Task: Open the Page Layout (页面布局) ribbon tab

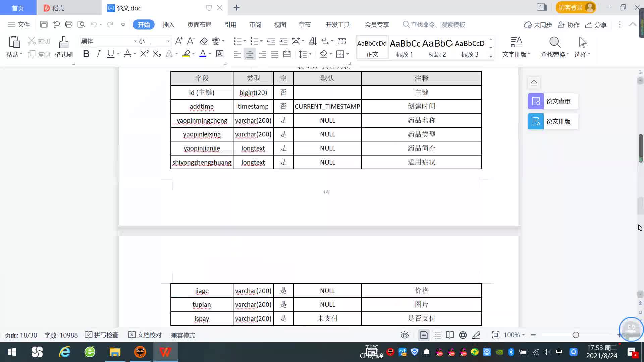Action: (x=199, y=24)
